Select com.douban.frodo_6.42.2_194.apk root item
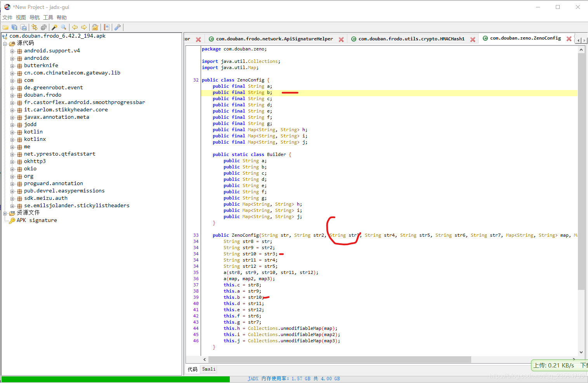 (x=57, y=36)
